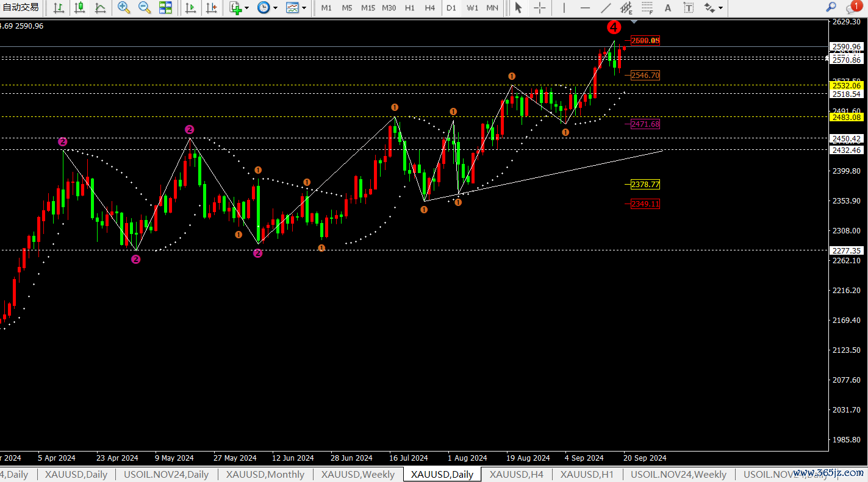Select the trendline drawing tool
This screenshot has height=482, width=868.
(606, 8)
